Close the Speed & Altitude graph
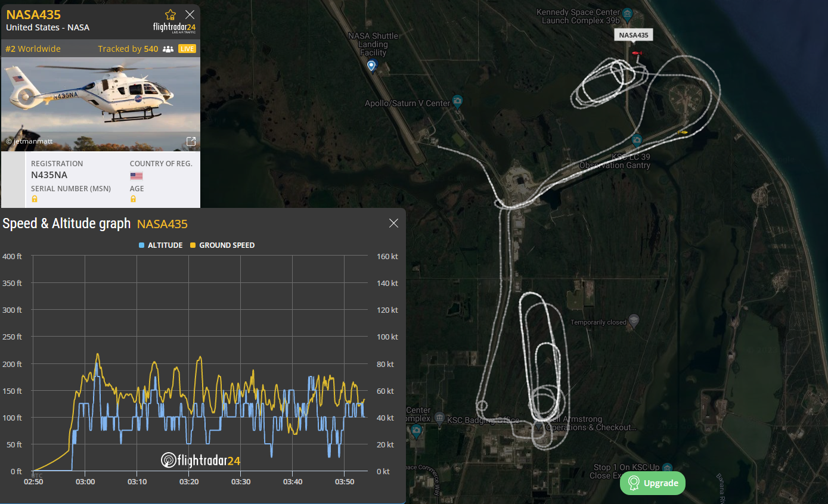Screen dimensions: 828x504 [393, 223]
